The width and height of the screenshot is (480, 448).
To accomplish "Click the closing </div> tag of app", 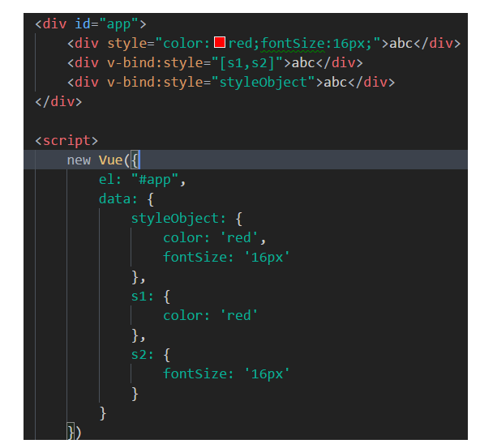I will [x=58, y=102].
